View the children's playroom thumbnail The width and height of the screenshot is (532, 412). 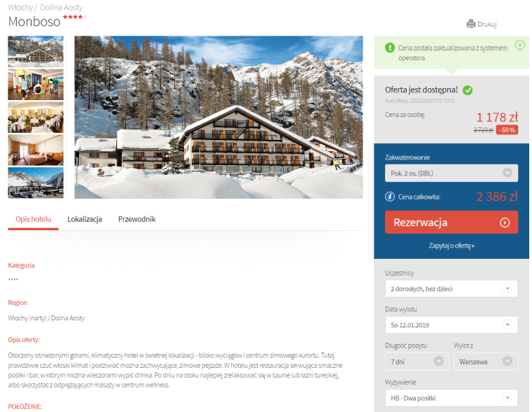tap(36, 85)
